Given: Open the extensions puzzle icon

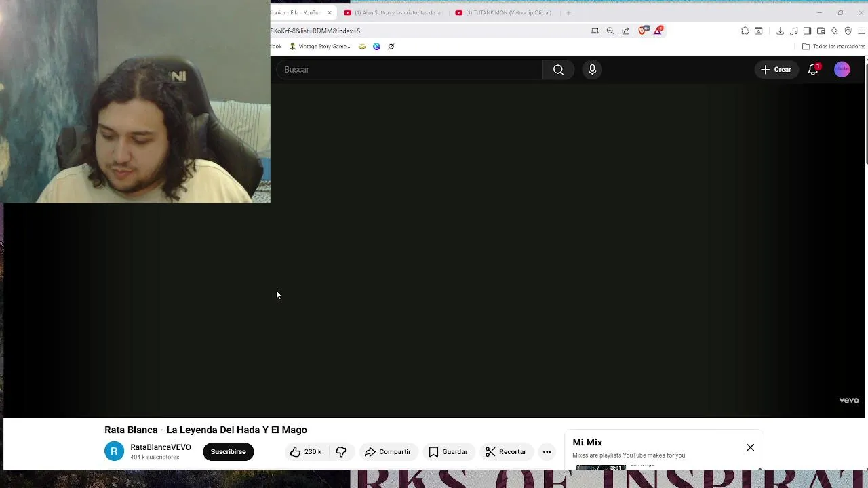Looking at the screenshot, I should click(745, 30).
